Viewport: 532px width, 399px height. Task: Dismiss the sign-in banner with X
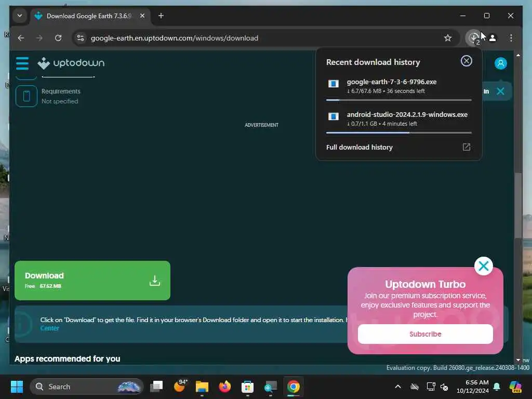[x=500, y=91]
